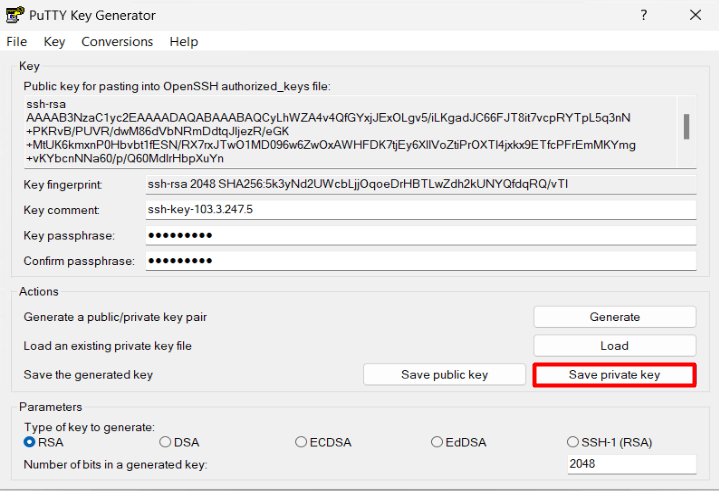Select the RSA key type radio button

[29, 442]
